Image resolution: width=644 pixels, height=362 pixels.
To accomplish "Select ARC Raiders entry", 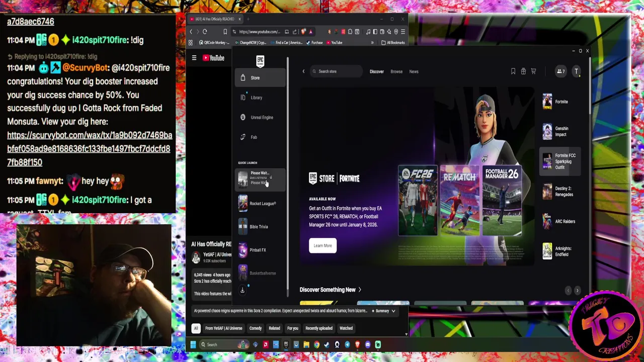I will 560,221.
